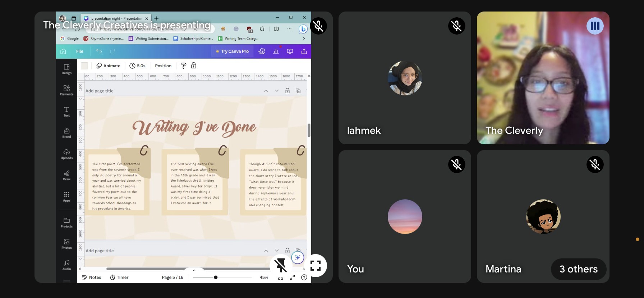Click the zoom slider handle

(x=216, y=277)
